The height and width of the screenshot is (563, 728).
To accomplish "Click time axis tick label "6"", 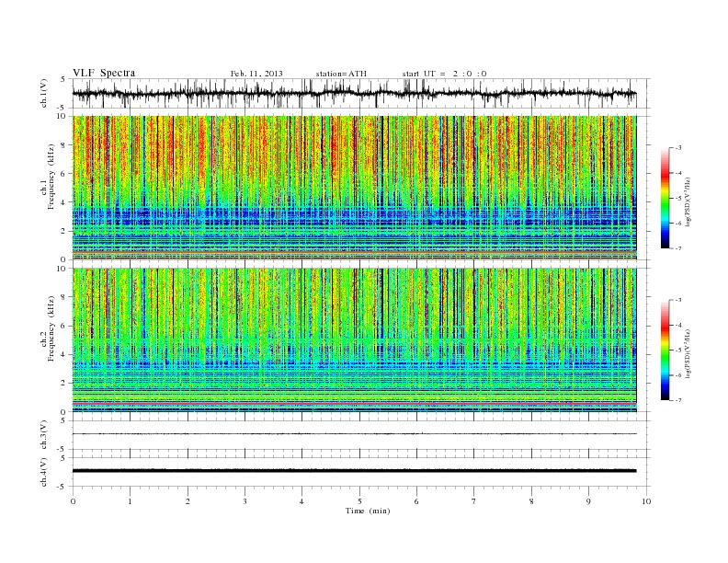I will click(x=416, y=501).
